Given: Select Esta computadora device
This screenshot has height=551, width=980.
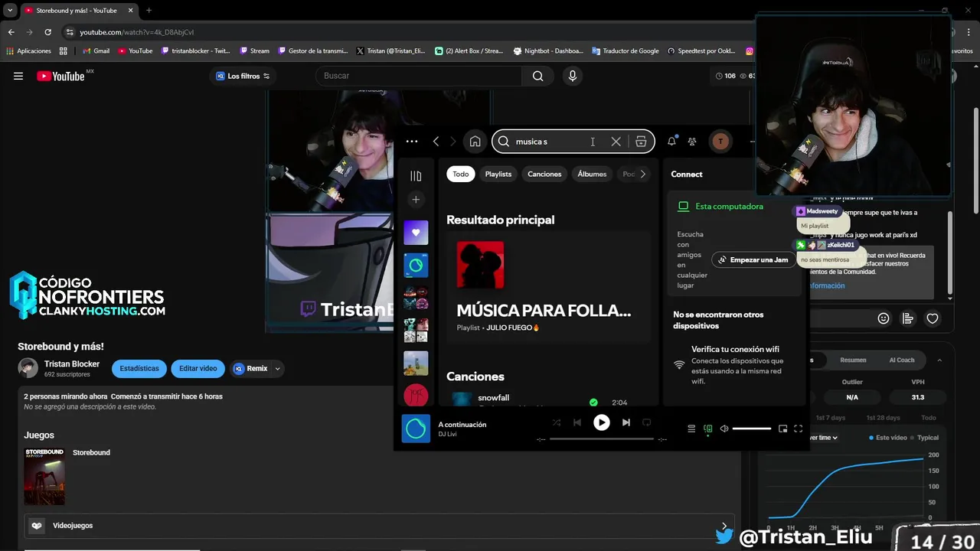Looking at the screenshot, I should 729,207.
